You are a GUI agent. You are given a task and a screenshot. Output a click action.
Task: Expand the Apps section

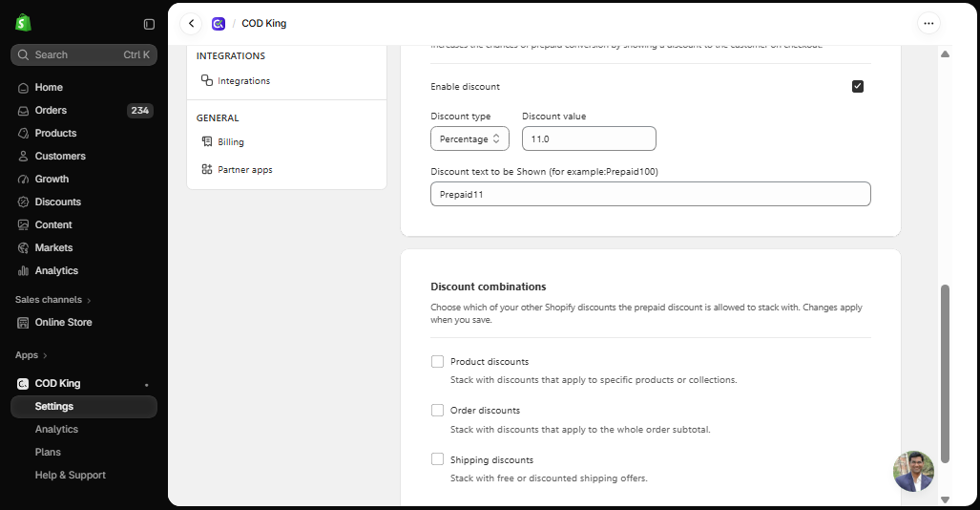tap(31, 355)
